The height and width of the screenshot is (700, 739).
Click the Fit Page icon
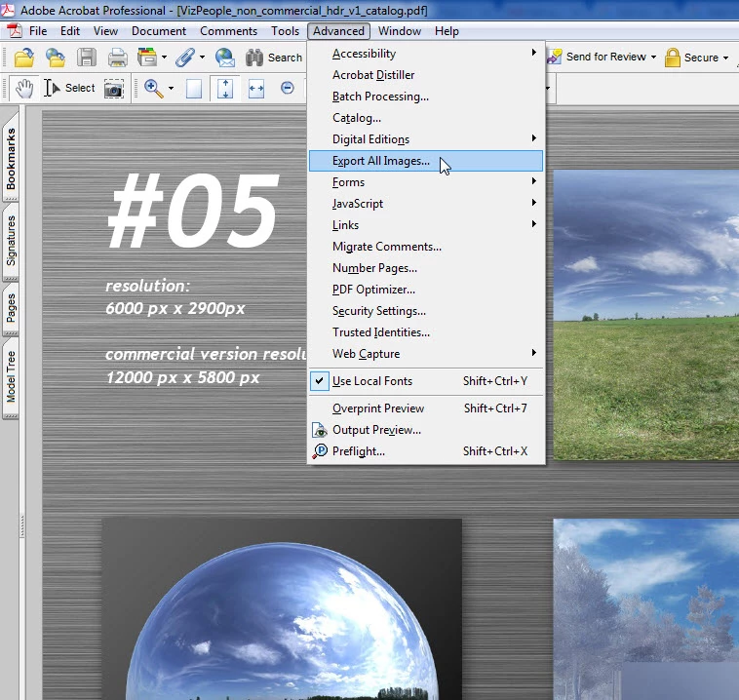pos(225,88)
